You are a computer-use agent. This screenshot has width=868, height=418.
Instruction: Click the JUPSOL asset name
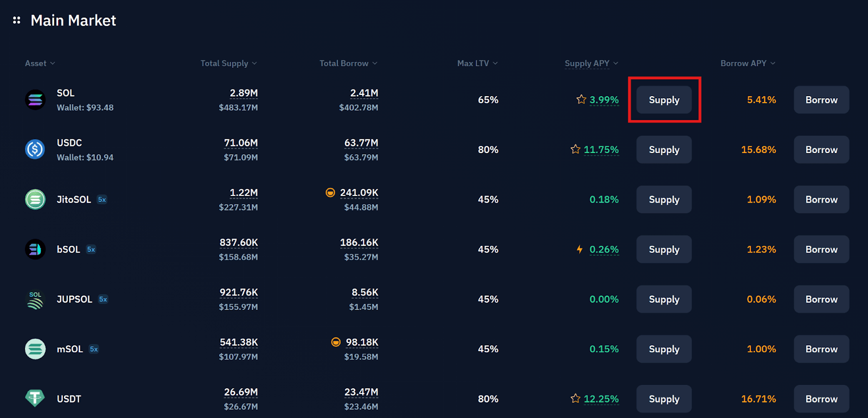click(74, 299)
